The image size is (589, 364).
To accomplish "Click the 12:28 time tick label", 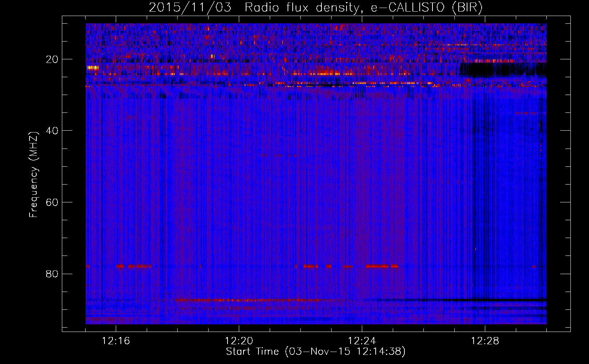I will point(485,341).
